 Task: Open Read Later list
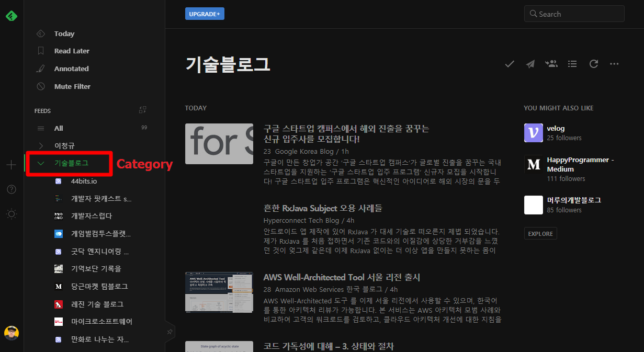[72, 51]
